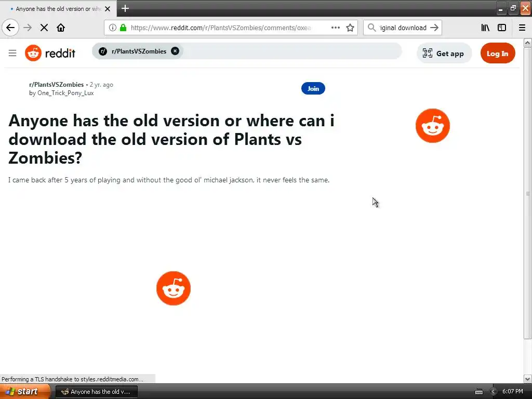The height and width of the screenshot is (399, 532).
Task: Click the Firefox taskbar window button
Action: 96,392
